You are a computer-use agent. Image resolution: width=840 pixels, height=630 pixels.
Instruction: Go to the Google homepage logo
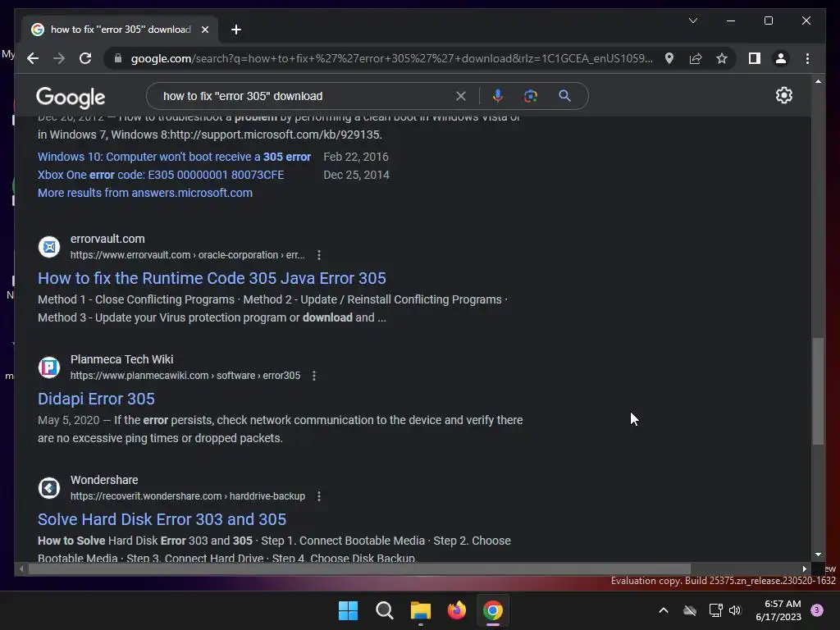pyautogui.click(x=71, y=97)
